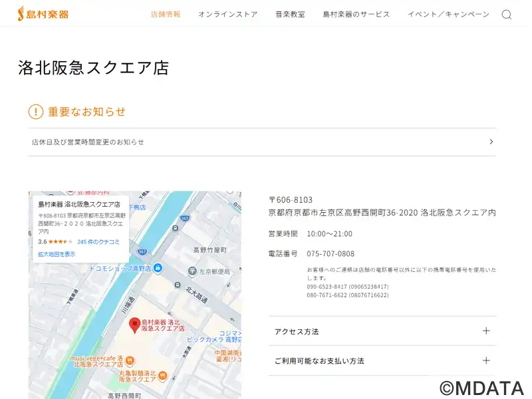Expand ご利用可能なお支払い方法 section
The width and height of the screenshot is (532, 399).
coord(382,360)
